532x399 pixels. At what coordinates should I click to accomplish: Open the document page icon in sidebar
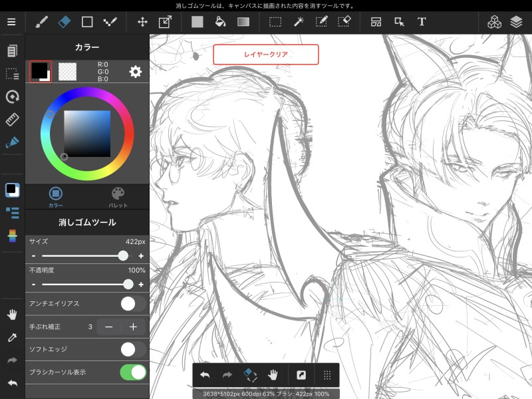pyautogui.click(x=12, y=51)
